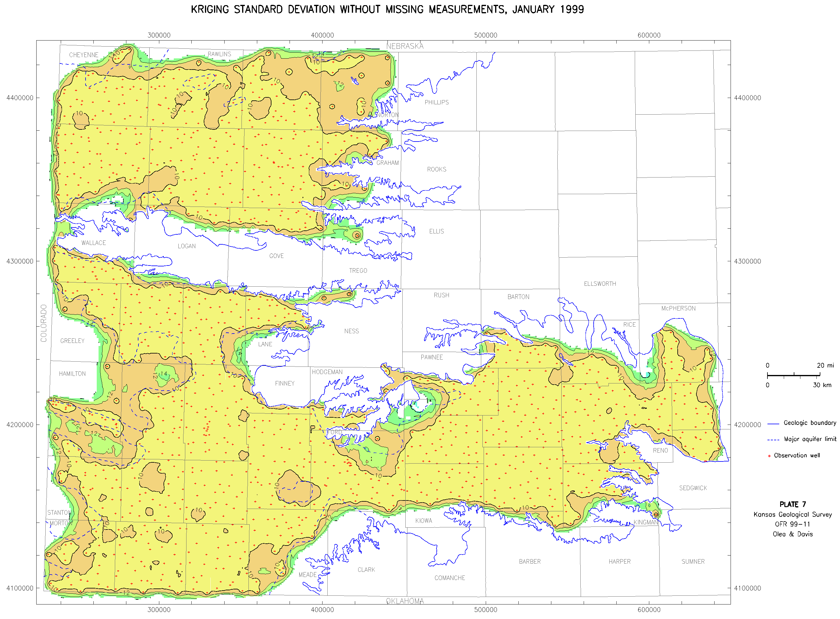Click the red cross observation well legend symbol
840x619 pixels.
point(769,456)
